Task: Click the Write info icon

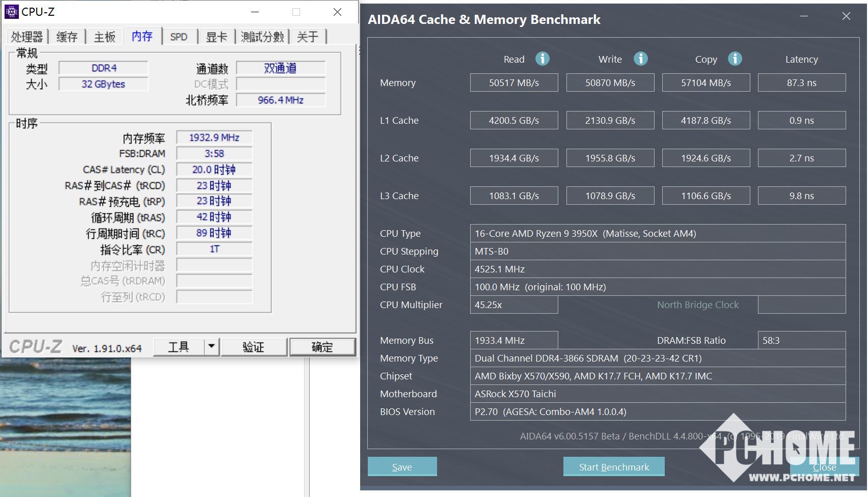Action: pyautogui.click(x=640, y=59)
